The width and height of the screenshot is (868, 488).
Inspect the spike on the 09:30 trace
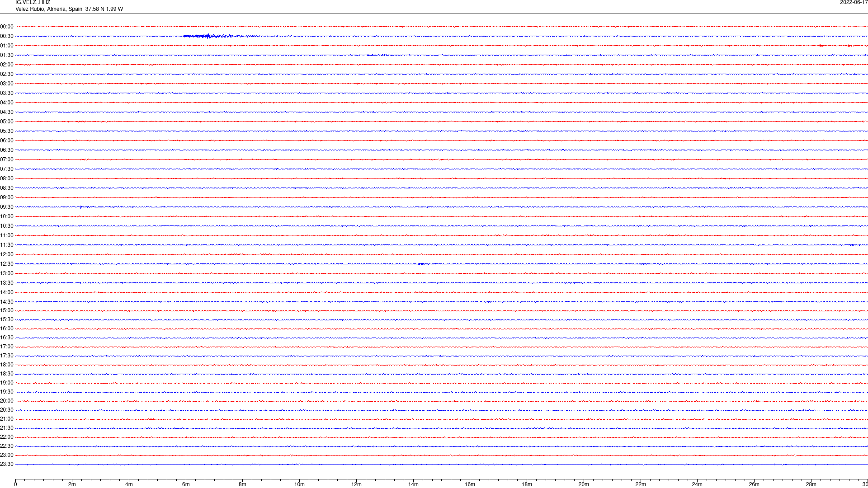(x=81, y=207)
